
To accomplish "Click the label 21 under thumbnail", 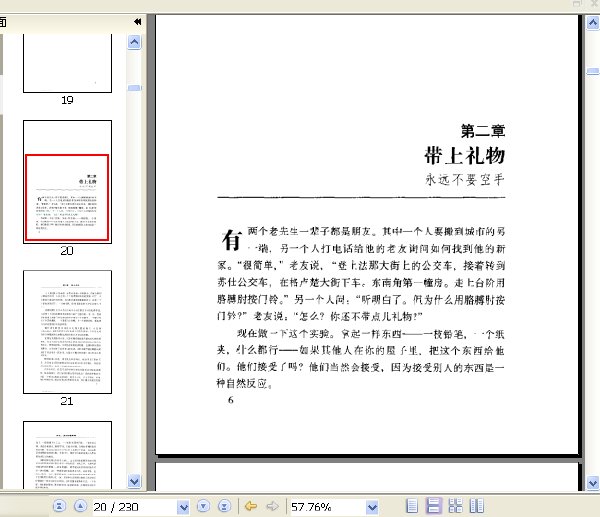I will (x=67, y=401).
